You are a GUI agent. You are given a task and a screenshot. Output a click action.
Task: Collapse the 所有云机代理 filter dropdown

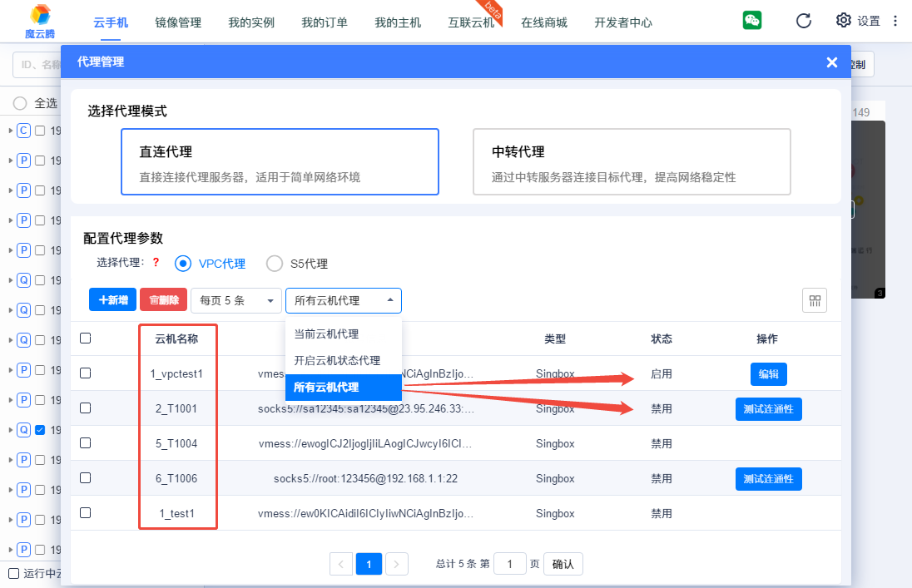[343, 300]
